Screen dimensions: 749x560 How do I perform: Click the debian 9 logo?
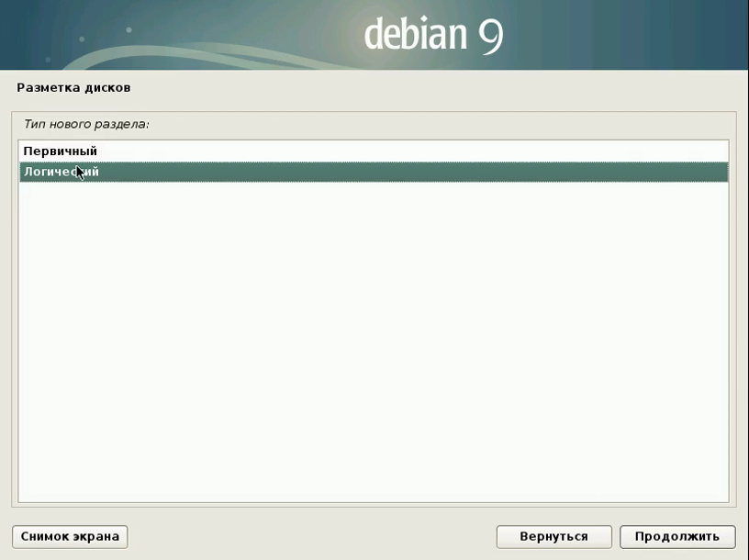(433, 35)
